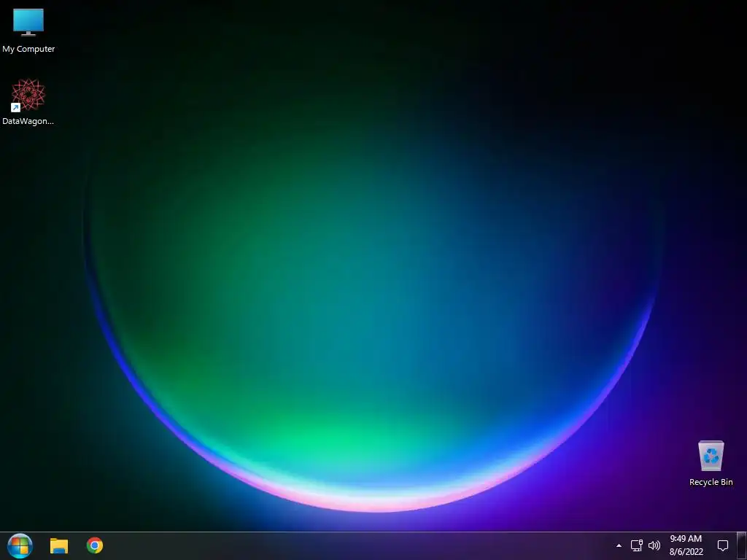Open File Explorer from the taskbar

(x=59, y=545)
